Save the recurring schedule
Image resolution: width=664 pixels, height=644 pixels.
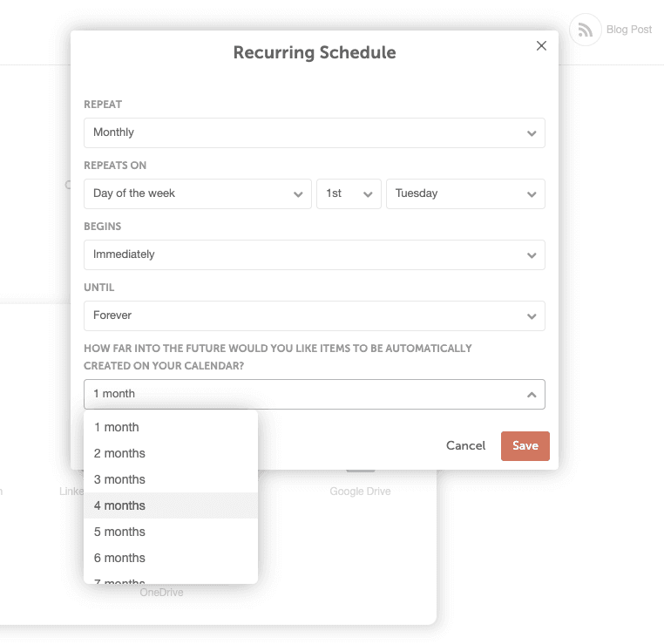coord(525,445)
